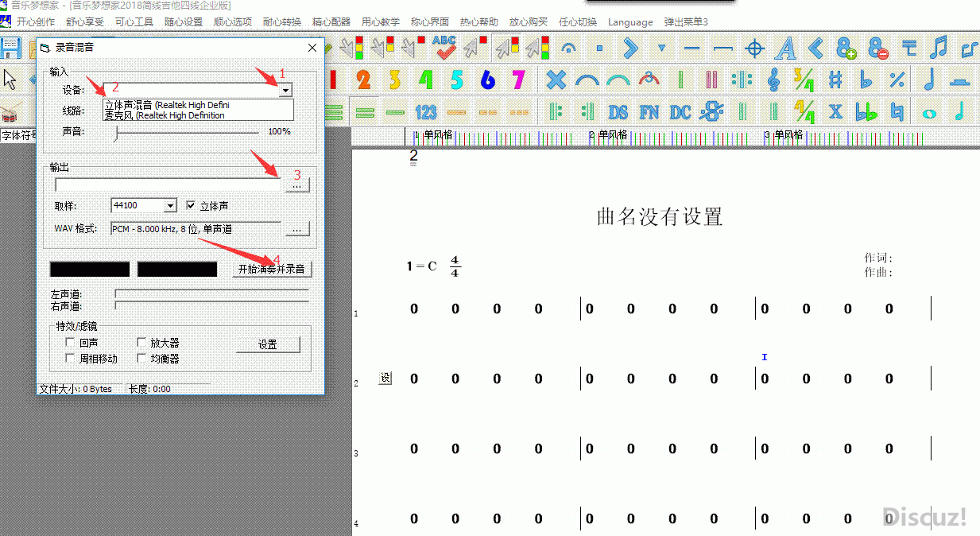Open the 44100 sample rate dropdown

tap(169, 206)
